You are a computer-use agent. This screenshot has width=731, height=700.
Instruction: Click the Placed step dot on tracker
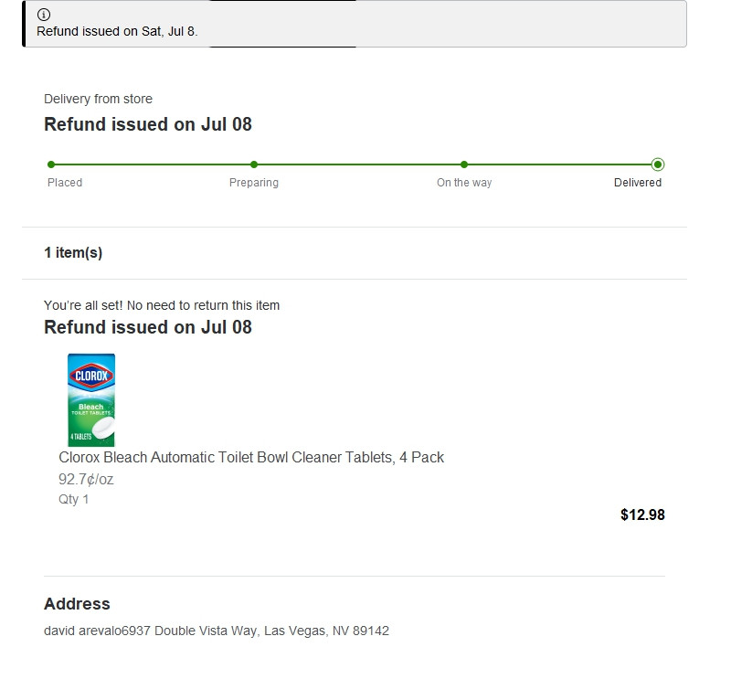coord(51,164)
